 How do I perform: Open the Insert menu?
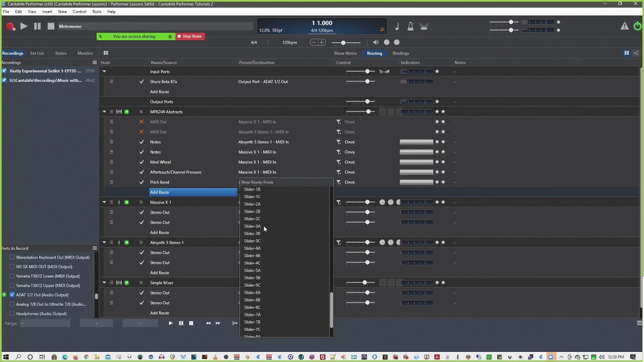point(47,12)
